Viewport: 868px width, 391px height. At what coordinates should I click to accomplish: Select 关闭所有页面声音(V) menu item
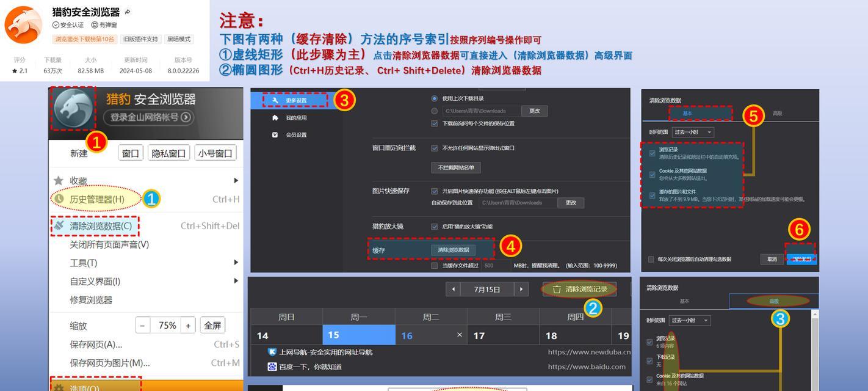point(146,244)
